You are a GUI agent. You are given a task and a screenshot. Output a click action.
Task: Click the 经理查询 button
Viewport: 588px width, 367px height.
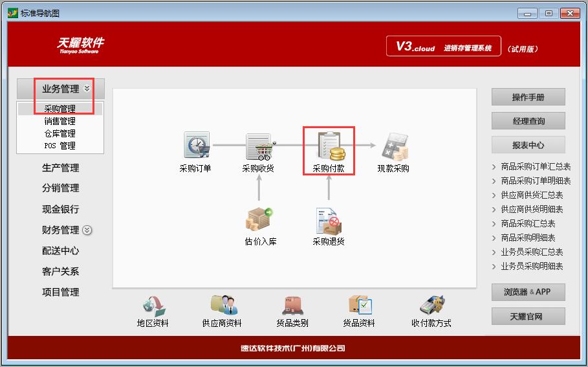pyautogui.click(x=528, y=121)
